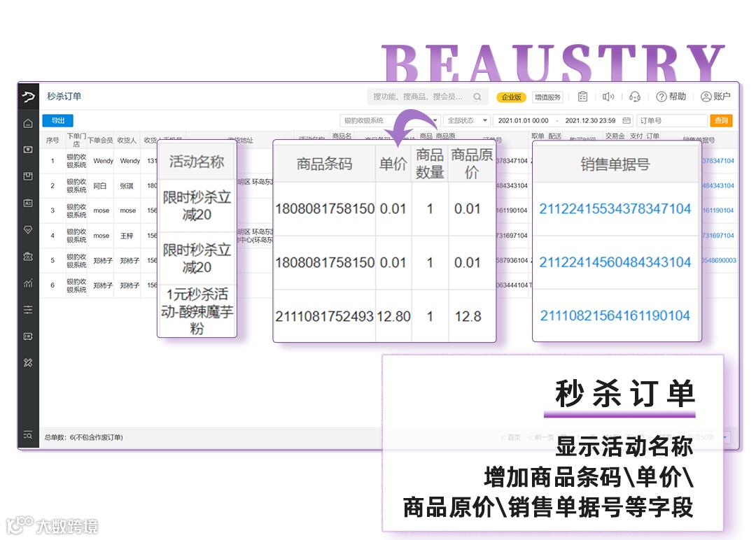Click the 秒杀订单 page title

tap(64, 97)
